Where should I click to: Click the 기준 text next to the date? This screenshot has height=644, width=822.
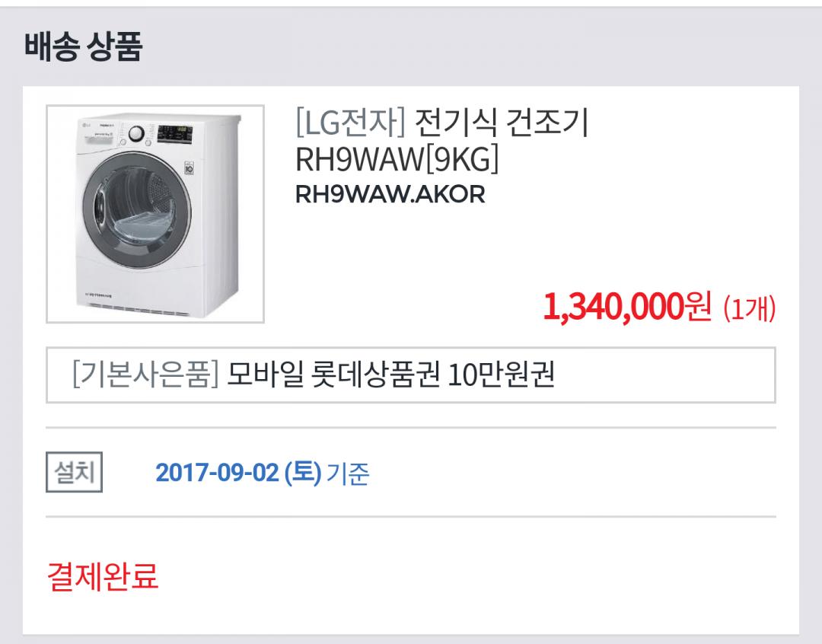(x=348, y=473)
